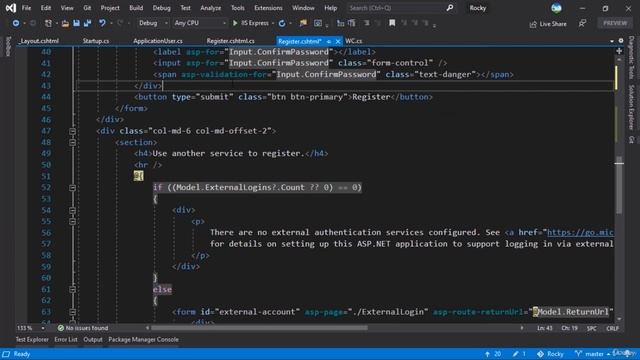Image resolution: width=640 pixels, height=360 pixels.
Task: Pin the Register.cshtml tab
Action: pyautogui.click(x=329, y=41)
